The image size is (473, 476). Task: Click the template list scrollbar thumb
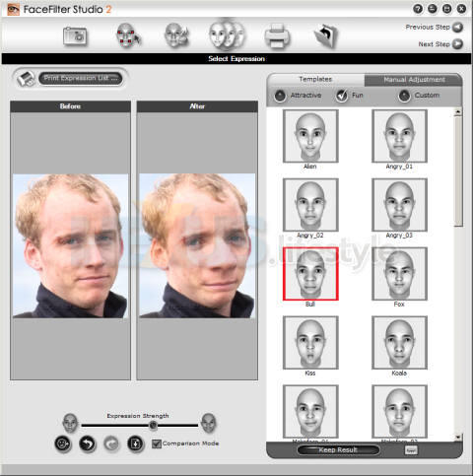coord(458,171)
